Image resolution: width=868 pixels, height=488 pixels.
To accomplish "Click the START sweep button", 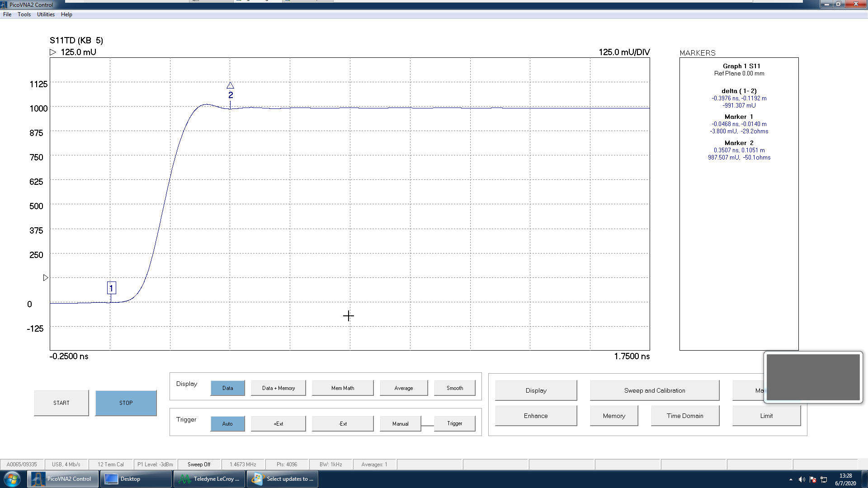I will 61,403.
